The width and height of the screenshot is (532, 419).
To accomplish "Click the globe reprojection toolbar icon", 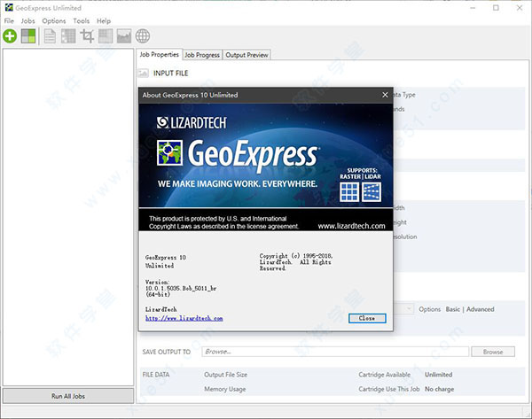I will (x=143, y=35).
